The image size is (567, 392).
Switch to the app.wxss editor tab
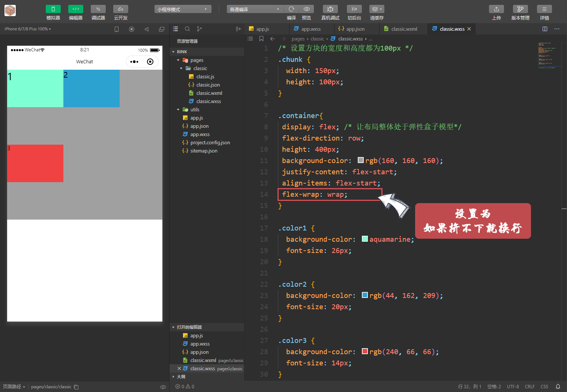click(x=312, y=29)
